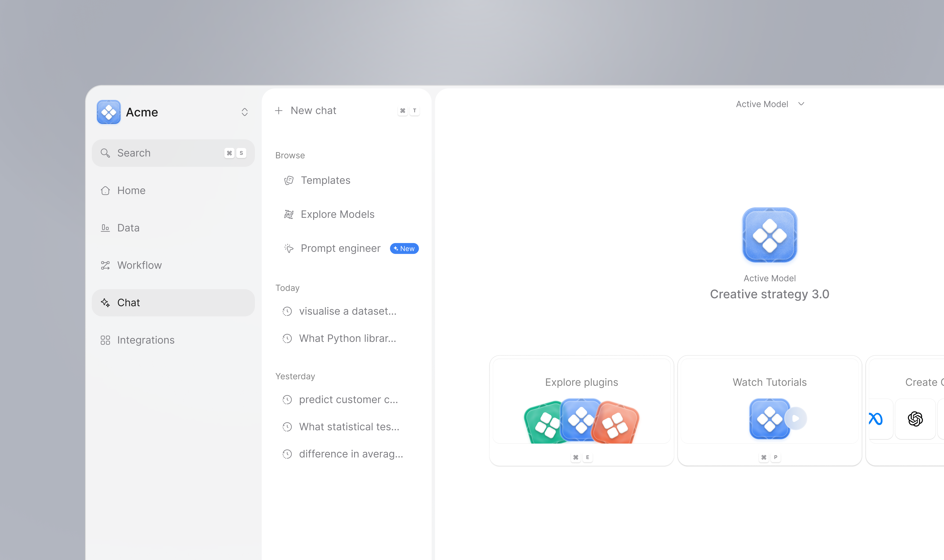Image resolution: width=944 pixels, height=560 pixels.
Task: Select the Chat sidebar item
Action: [173, 303]
